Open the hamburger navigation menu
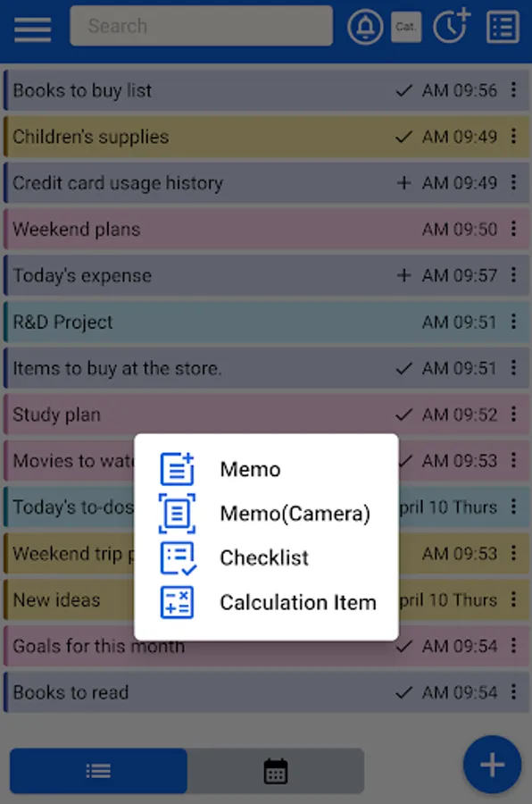This screenshot has width=532, height=804. 32,28
